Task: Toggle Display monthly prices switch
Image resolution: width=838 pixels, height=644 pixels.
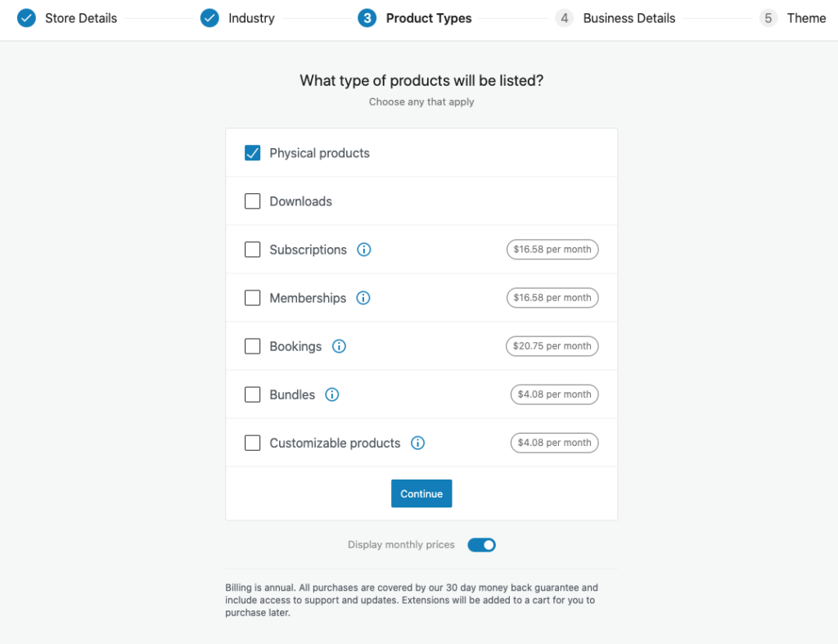Action: pos(481,545)
